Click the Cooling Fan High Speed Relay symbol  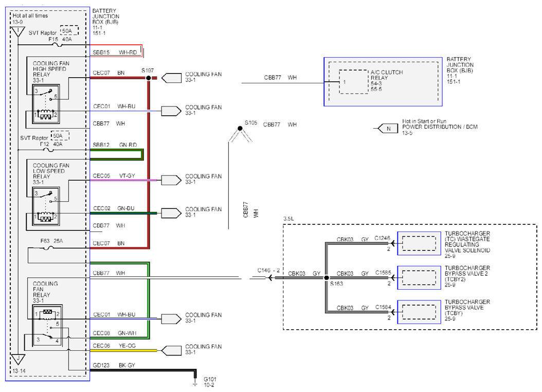(46, 104)
